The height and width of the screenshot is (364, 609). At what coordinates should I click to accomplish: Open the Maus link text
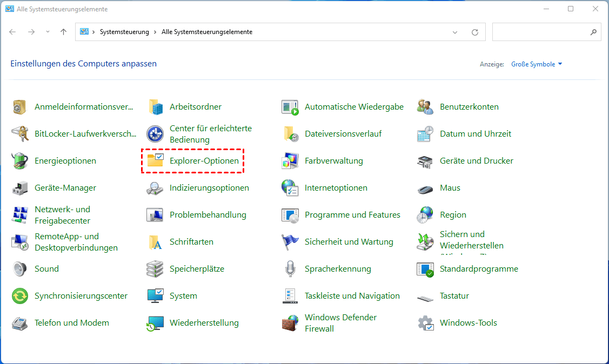point(450,188)
